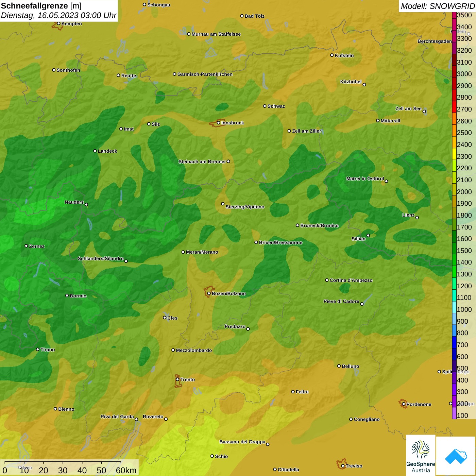The image size is (476, 476).
Task: Click the Zell am Ziller label
Action: click(x=307, y=131)
